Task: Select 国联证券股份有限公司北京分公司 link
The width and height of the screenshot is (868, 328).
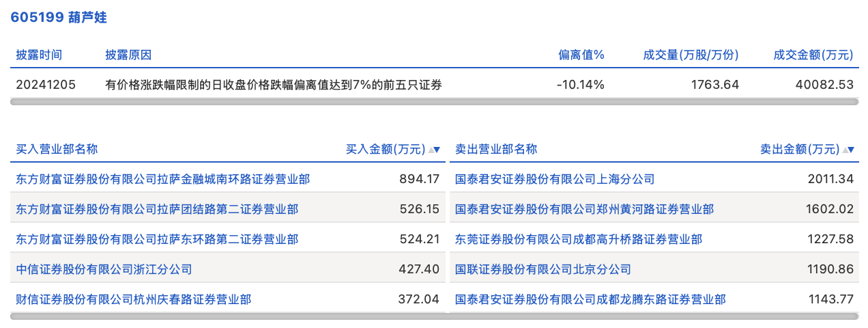Action: click(543, 269)
